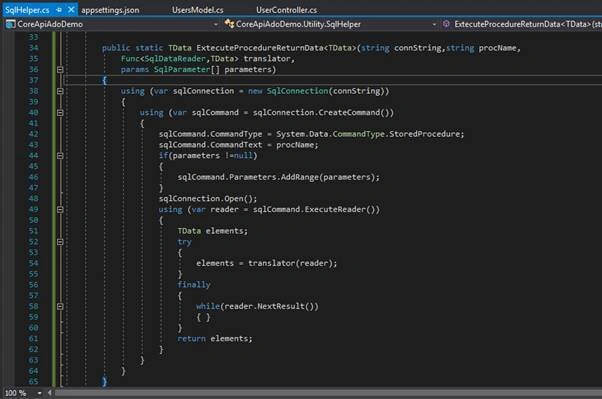This screenshot has width=602, height=399.
Task: Click the SqlConnection type name on line 38
Action: [298, 91]
